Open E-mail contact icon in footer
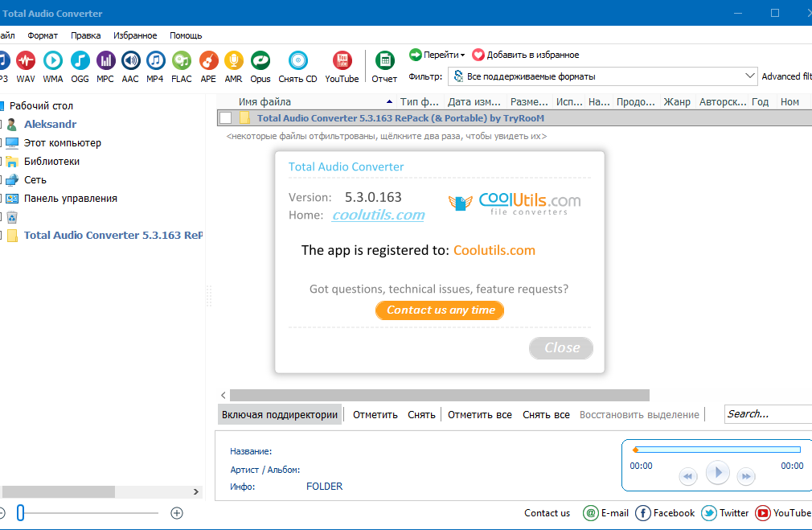 click(x=590, y=513)
